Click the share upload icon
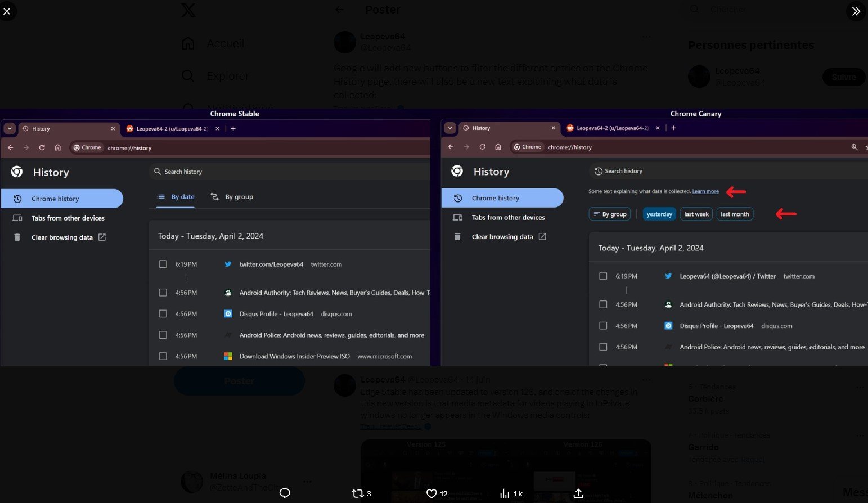 click(578, 493)
